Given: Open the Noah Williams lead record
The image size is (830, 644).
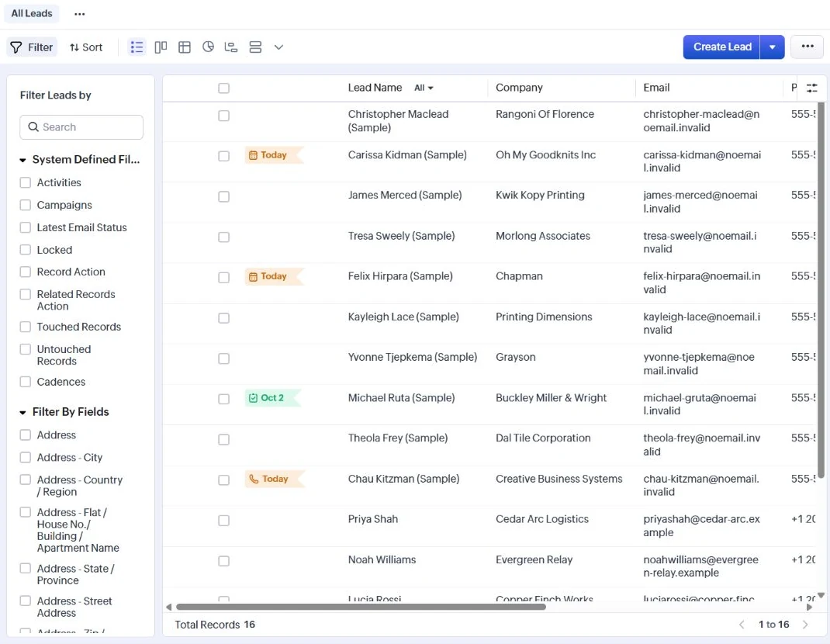Looking at the screenshot, I should click(382, 559).
